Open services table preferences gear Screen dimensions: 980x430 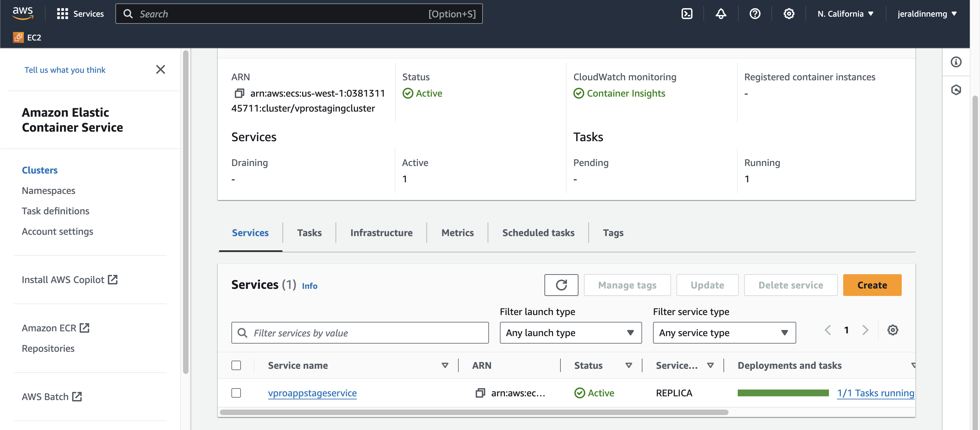coord(893,330)
